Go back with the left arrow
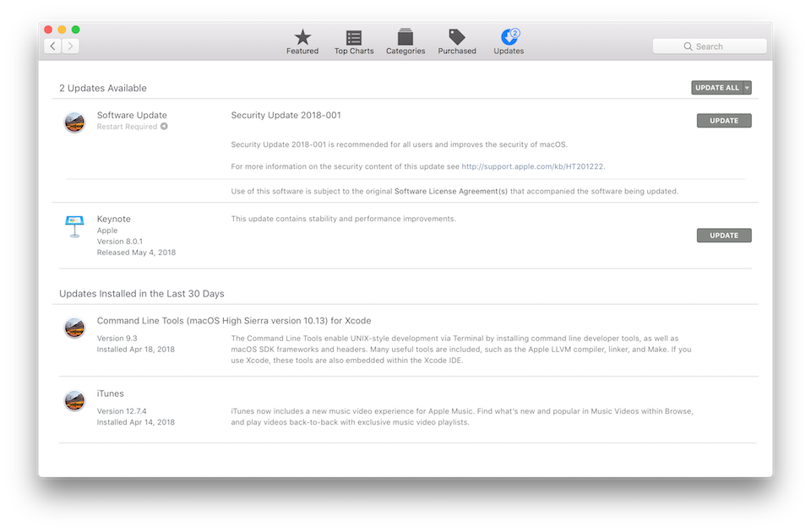Viewport: 811px width, 532px height. click(x=52, y=46)
